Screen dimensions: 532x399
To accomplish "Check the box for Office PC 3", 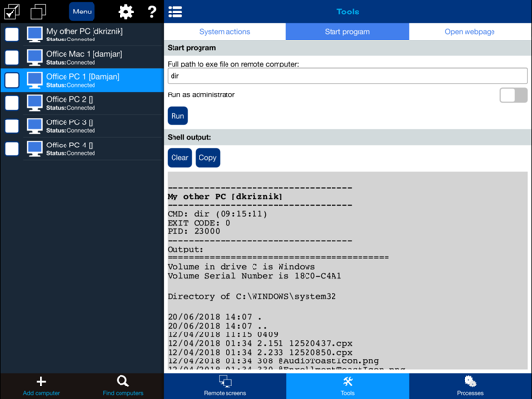I will click(x=12, y=125).
